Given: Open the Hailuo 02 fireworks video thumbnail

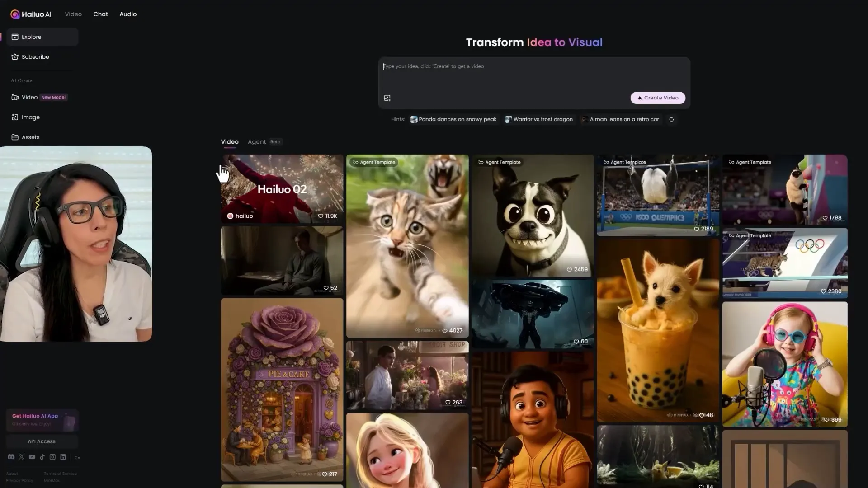Looking at the screenshot, I should [282, 189].
